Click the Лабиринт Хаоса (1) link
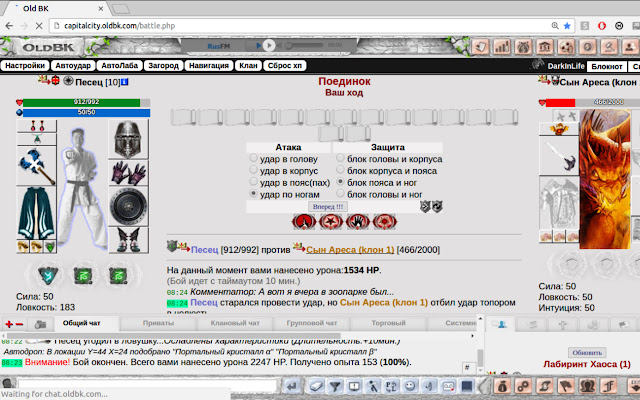 587,364
